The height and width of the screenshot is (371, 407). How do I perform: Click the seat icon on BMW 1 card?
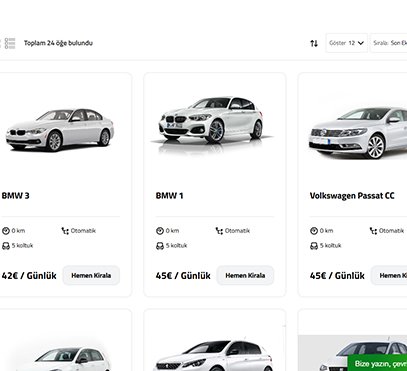pos(160,246)
